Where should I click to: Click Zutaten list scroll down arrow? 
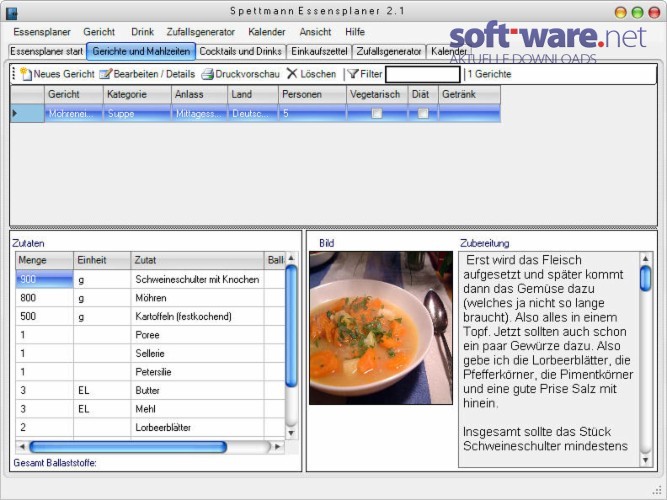click(x=291, y=433)
